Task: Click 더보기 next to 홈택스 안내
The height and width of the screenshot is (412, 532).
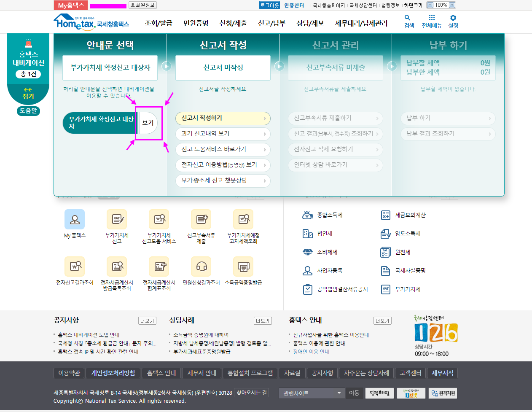Action: click(383, 321)
